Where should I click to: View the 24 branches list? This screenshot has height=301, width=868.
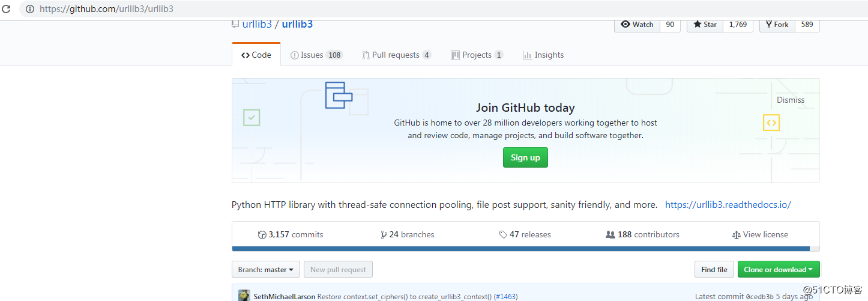click(x=408, y=234)
